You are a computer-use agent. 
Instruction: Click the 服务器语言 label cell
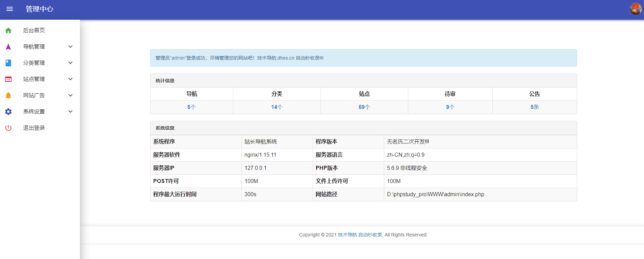point(348,155)
